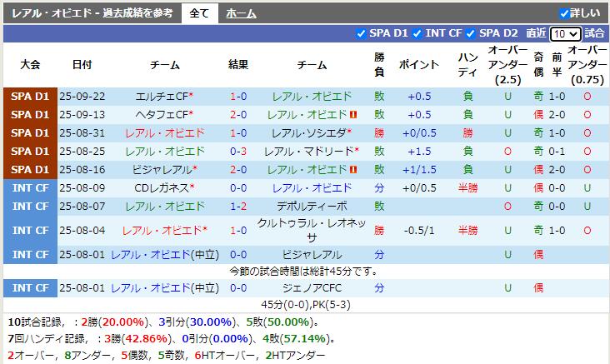Open ヘタフェCF team link
The image size is (610, 364).
162,115
